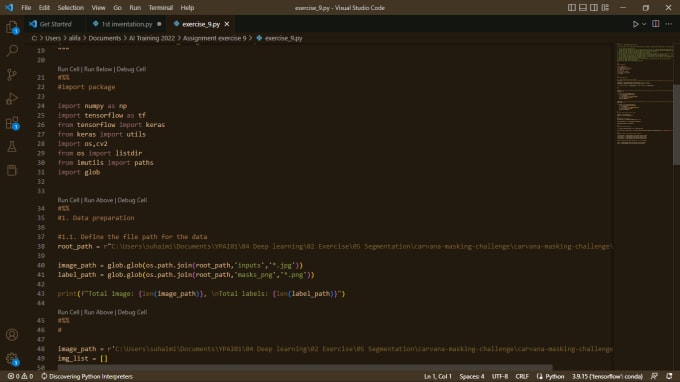Click Documents in the breadcrumb path
Viewport: 680px width, 382px height.
[105, 38]
